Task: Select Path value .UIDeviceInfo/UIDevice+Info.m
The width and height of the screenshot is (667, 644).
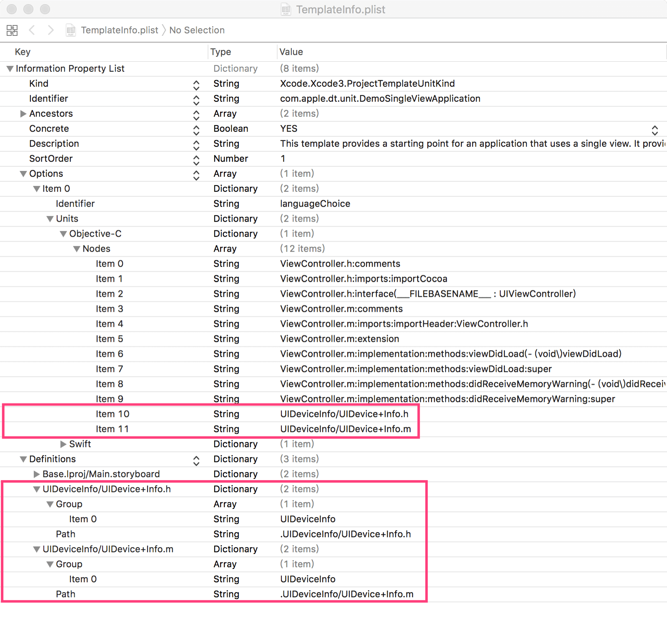Action: coord(347,594)
